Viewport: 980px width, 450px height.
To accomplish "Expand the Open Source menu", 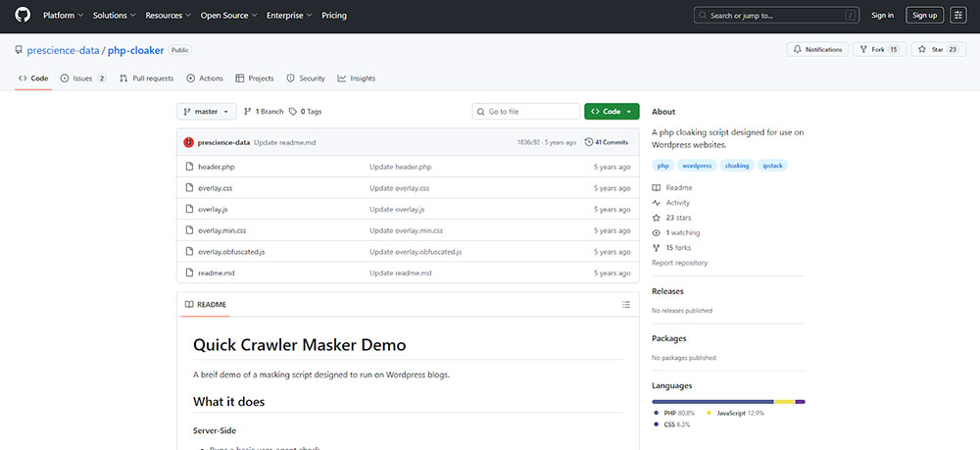I will point(228,15).
